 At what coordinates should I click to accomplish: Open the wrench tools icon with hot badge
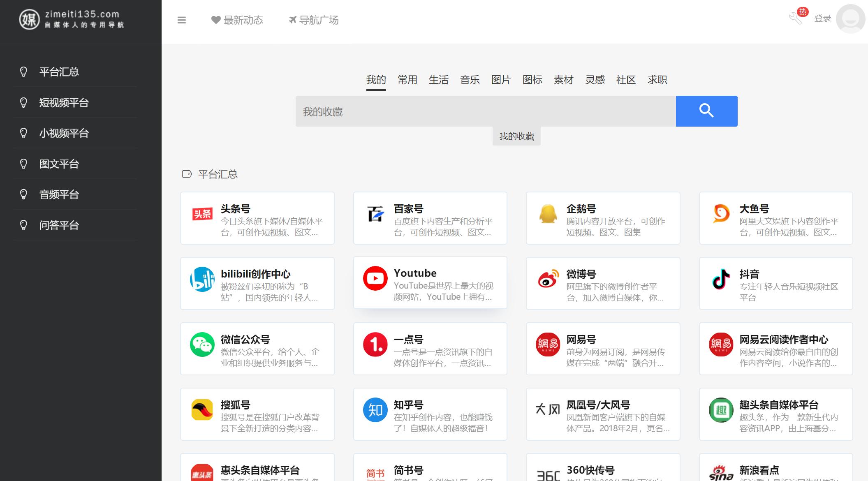pyautogui.click(x=796, y=18)
